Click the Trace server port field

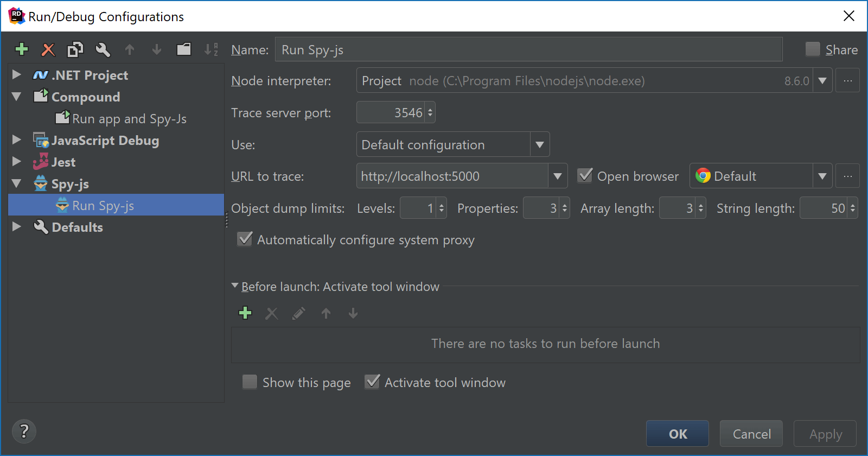(x=390, y=112)
